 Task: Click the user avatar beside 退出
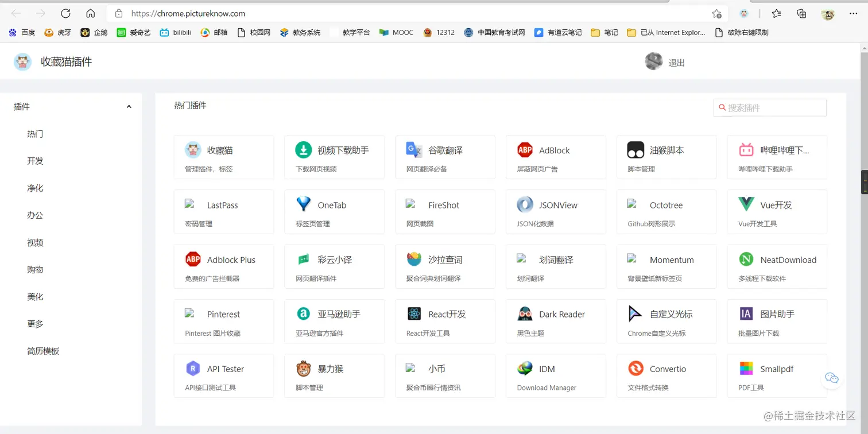[654, 61]
